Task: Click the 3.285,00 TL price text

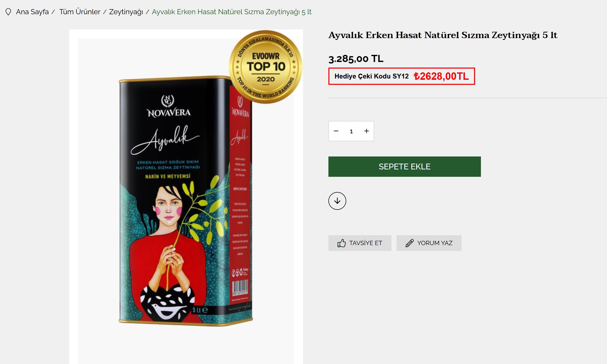Action: [356, 59]
